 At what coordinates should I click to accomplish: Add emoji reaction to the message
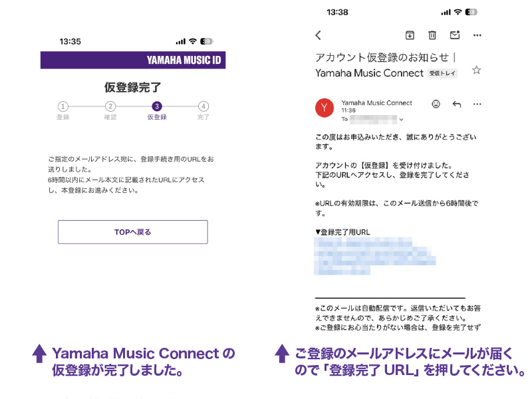[436, 104]
